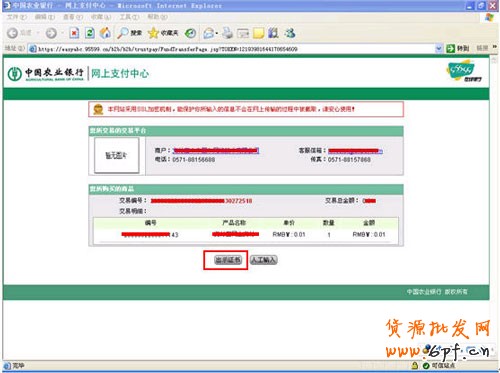This screenshot has width=500, height=373.
Task: Go to the Home page icon
Action: click(105, 33)
